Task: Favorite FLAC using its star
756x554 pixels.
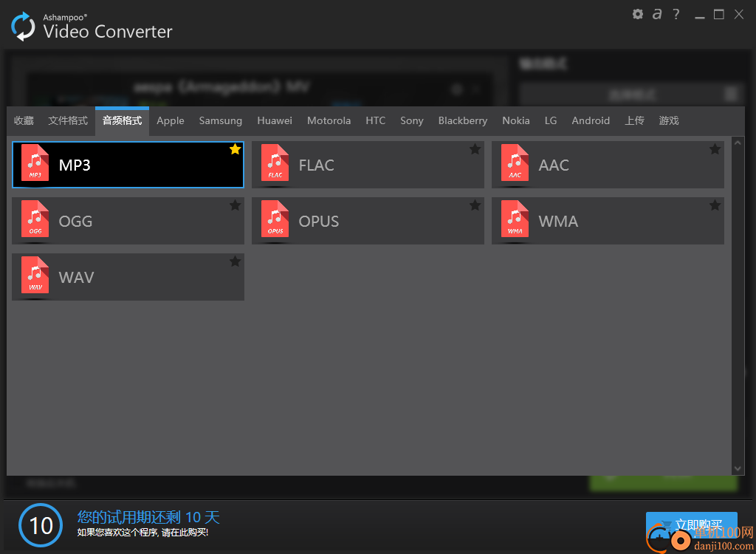Action: point(475,149)
